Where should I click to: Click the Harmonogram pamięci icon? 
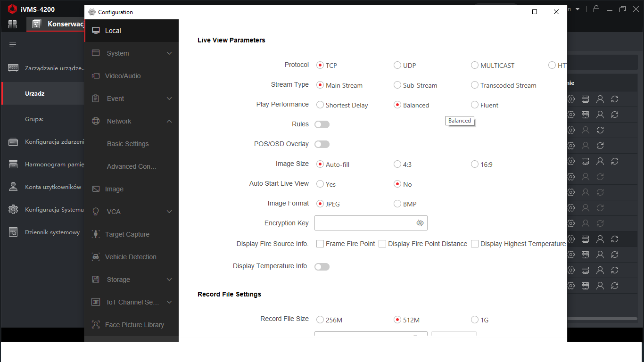[13, 165]
